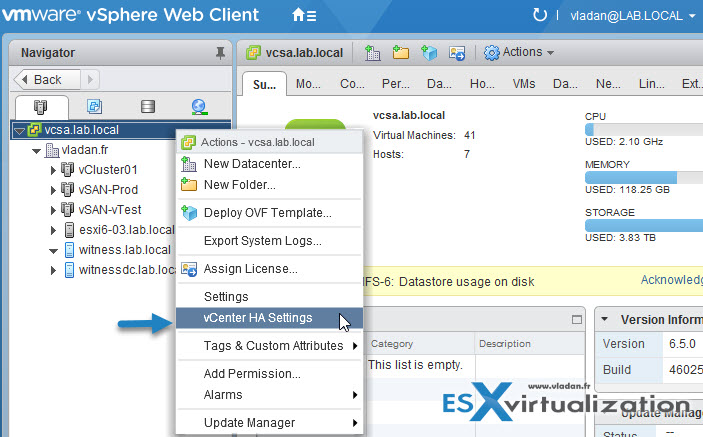Choose Assign License... menu entry
This screenshot has width=703, height=437.
(269, 269)
